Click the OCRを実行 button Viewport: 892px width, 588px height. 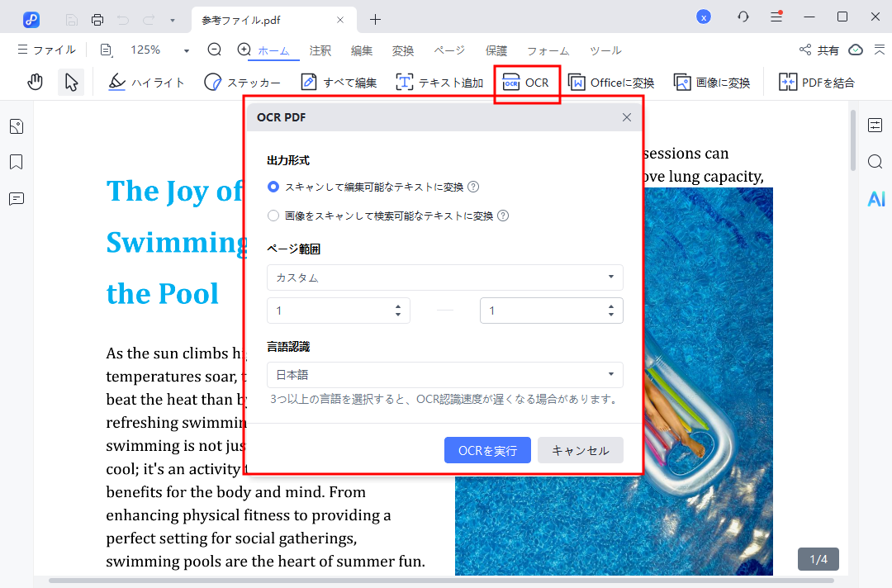point(487,450)
